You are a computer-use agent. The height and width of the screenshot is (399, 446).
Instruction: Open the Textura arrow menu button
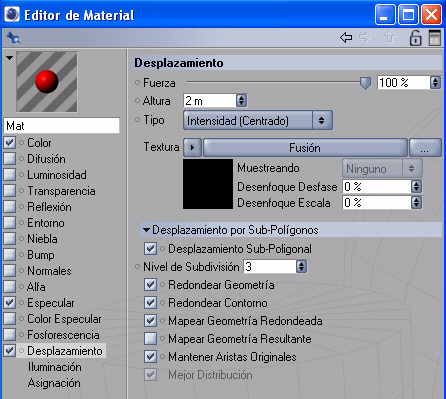(192, 147)
